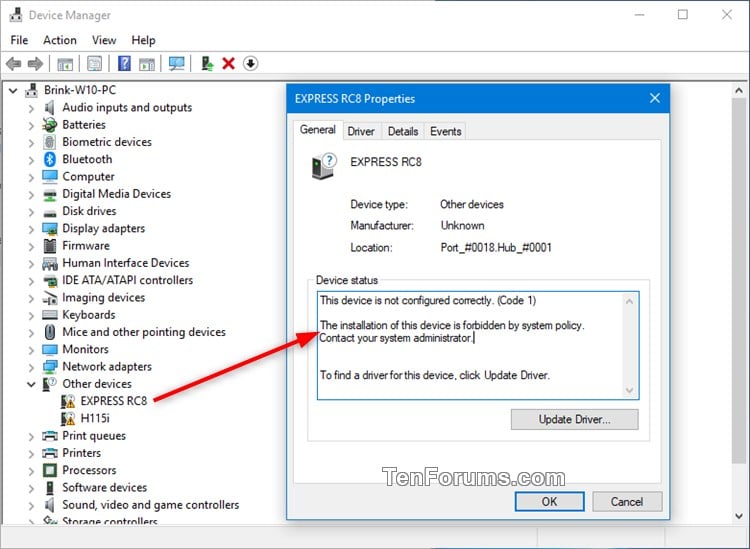The image size is (750, 549).
Task: Click the Manufacturer value 'Unknown'
Action: [x=463, y=226]
